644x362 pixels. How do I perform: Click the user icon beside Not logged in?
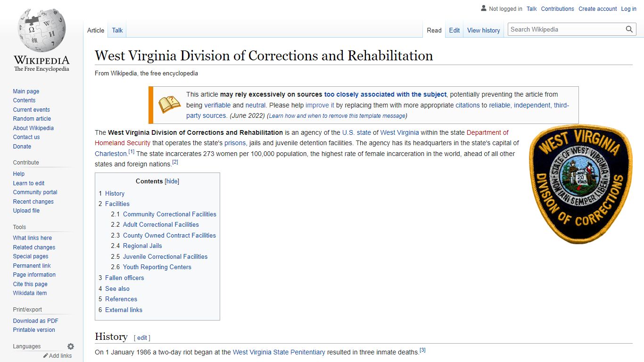pyautogui.click(x=484, y=8)
